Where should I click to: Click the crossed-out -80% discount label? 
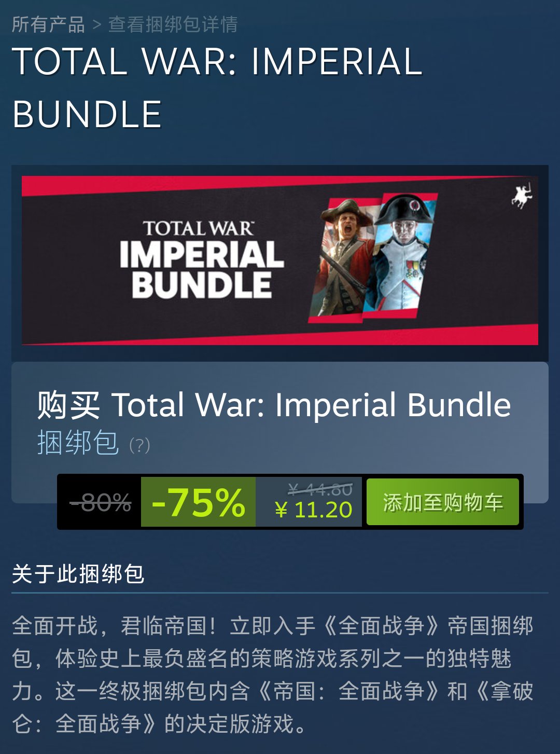pyautogui.click(x=100, y=502)
